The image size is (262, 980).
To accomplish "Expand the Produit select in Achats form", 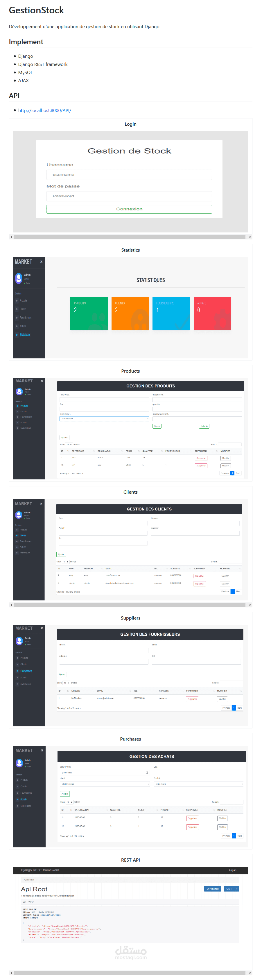I will pyautogui.click(x=199, y=784).
